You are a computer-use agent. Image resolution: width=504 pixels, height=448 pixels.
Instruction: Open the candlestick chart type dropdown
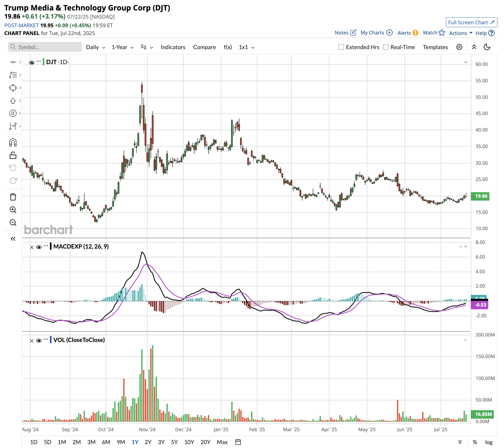click(147, 47)
